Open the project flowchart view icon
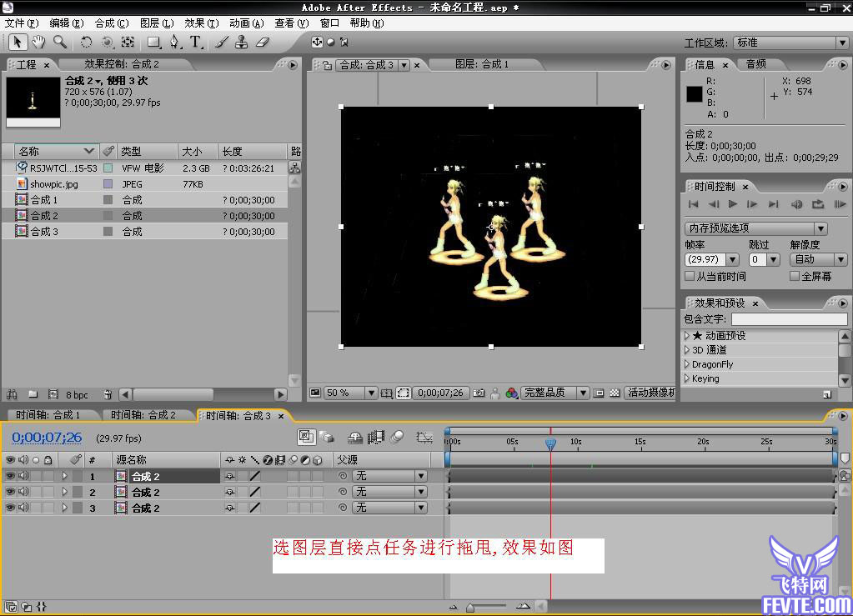The height and width of the screenshot is (616, 853). click(x=295, y=168)
